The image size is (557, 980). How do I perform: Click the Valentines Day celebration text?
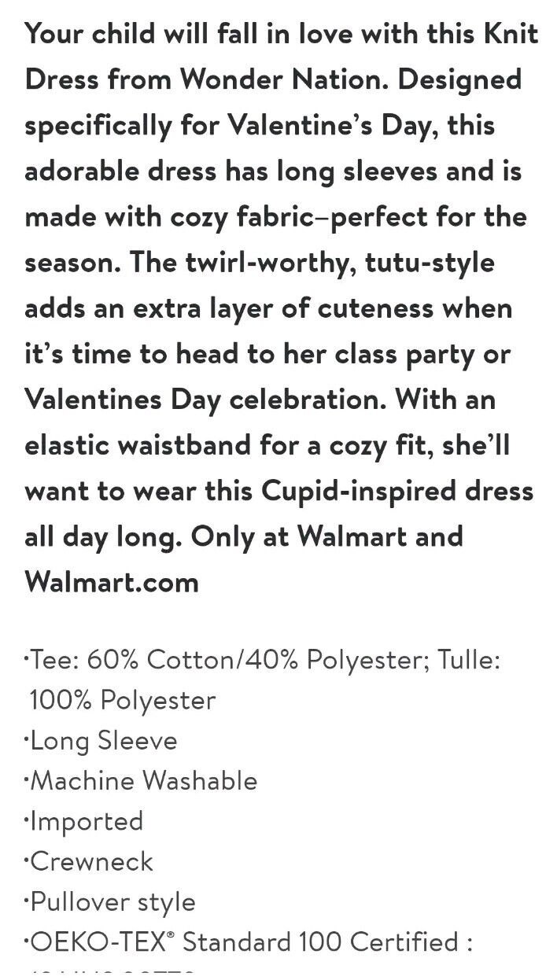205,400
